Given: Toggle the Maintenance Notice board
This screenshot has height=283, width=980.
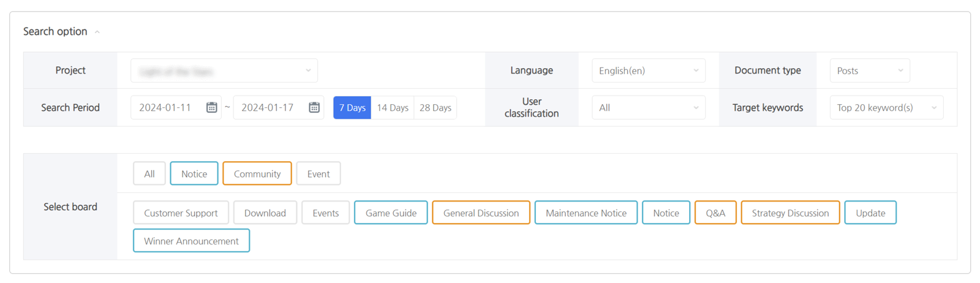Looking at the screenshot, I should click(x=586, y=213).
